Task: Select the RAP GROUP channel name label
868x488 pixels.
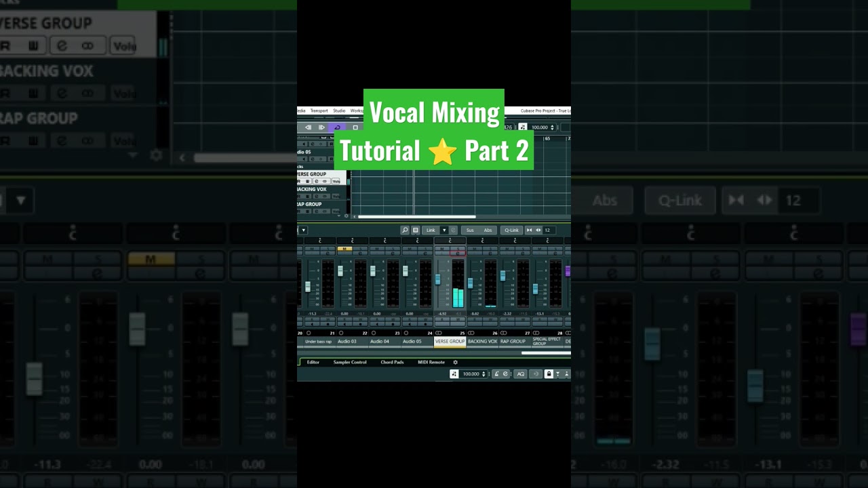Action: pos(515,342)
